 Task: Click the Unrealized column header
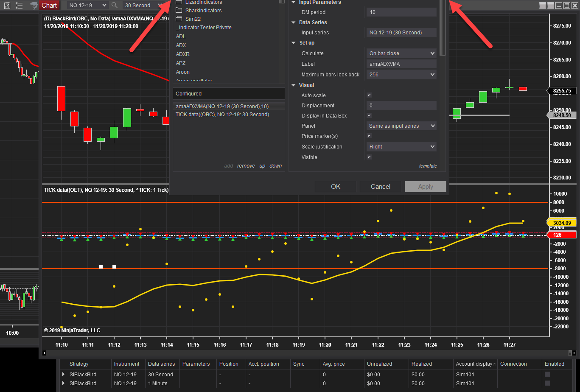coord(380,364)
